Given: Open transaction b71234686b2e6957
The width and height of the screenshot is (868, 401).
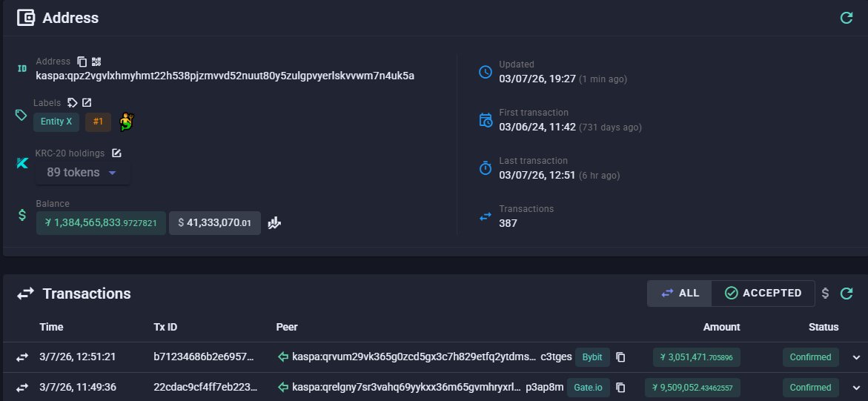Looking at the screenshot, I should [x=204, y=357].
